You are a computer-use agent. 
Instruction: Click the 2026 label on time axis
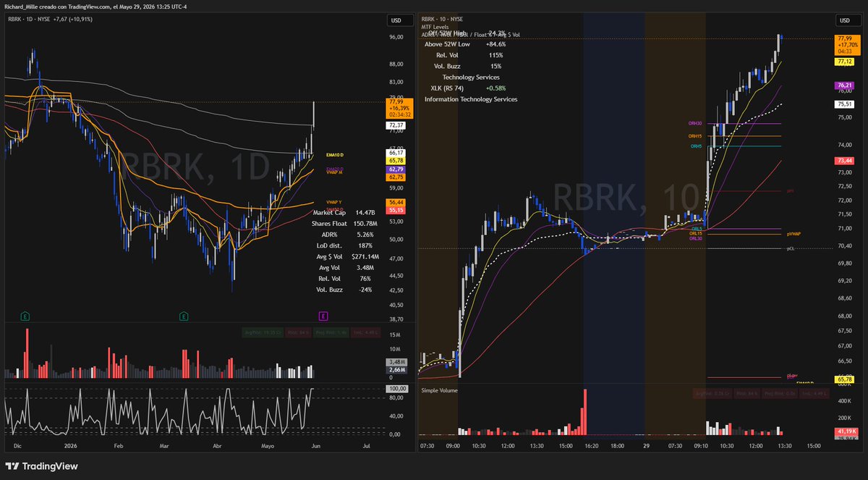70,447
